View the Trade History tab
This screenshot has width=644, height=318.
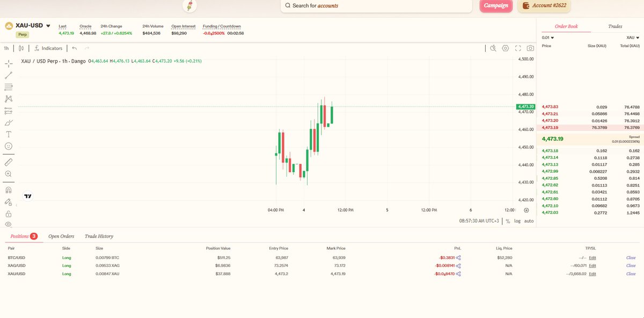pyautogui.click(x=99, y=236)
